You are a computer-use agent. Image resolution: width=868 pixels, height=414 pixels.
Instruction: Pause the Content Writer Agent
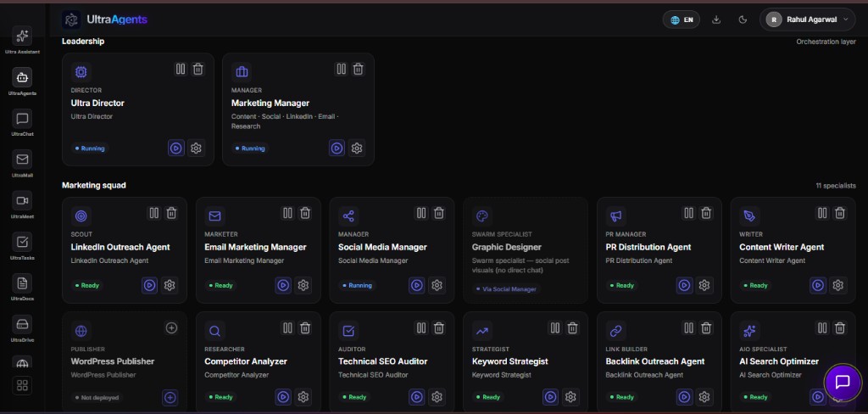click(822, 213)
